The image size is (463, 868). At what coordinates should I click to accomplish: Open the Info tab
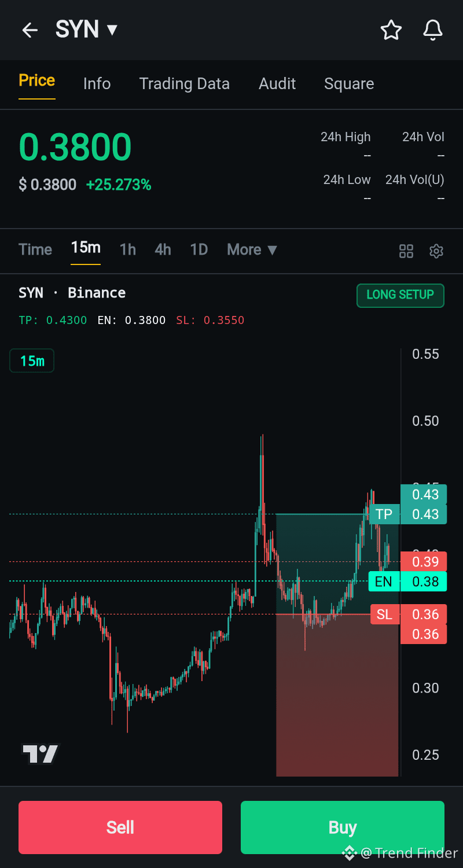97,84
